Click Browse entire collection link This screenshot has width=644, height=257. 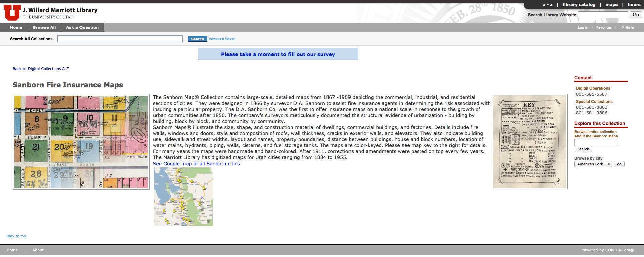[595, 132]
